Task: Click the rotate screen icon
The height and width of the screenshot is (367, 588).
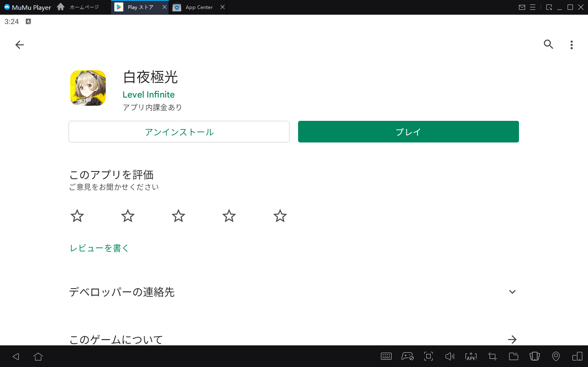Action: [535, 356]
